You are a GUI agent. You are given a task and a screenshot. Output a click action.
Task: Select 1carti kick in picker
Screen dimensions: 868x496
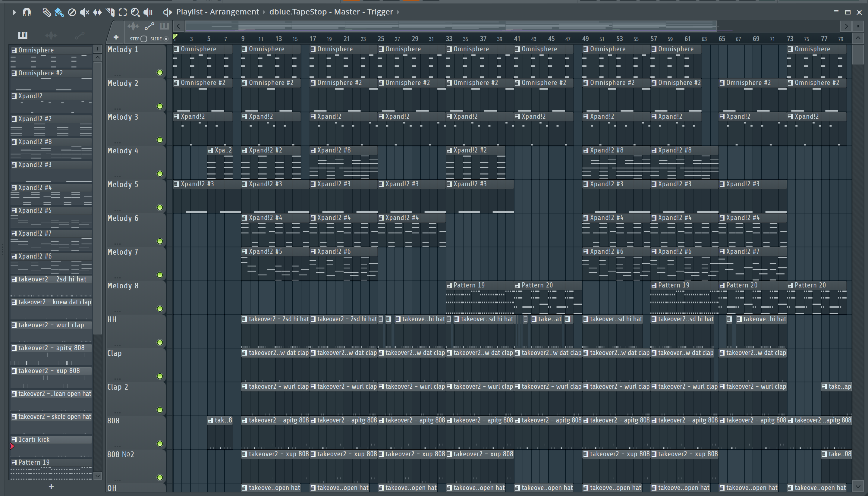51,447
